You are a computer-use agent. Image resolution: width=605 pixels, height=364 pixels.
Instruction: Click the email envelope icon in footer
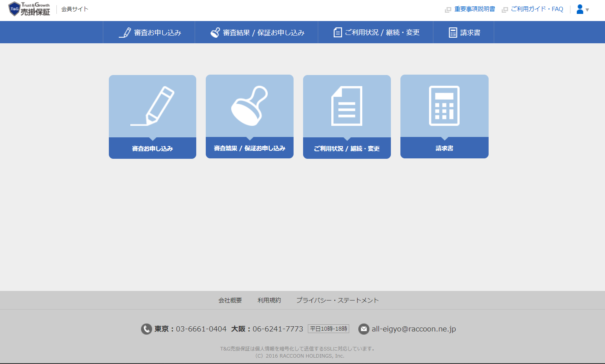(364, 329)
